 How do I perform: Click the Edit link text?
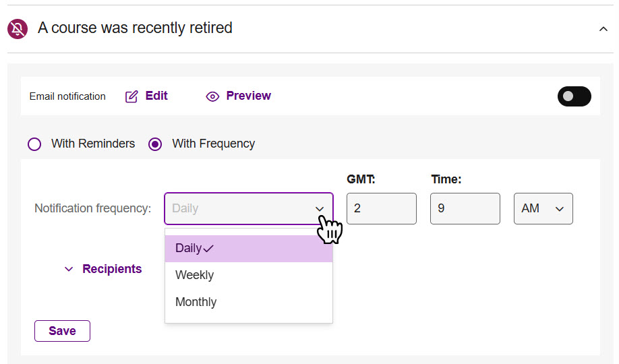click(x=156, y=96)
